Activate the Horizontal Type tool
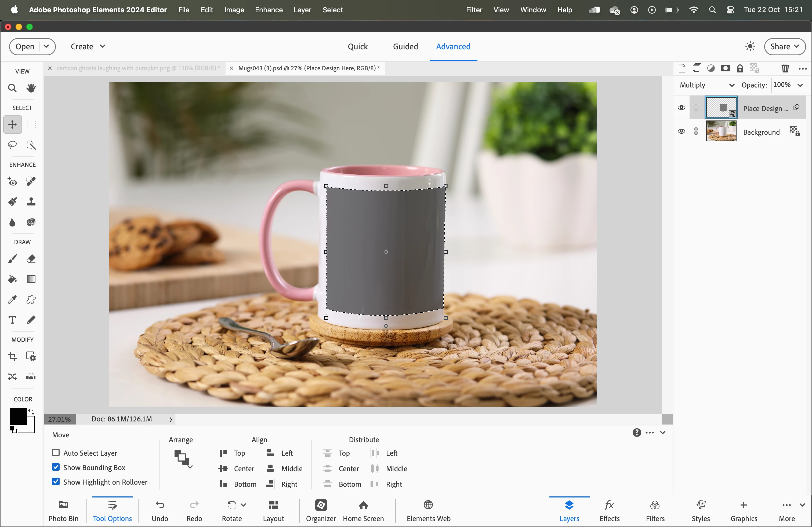Viewport: 812px width, 527px height. (x=12, y=320)
